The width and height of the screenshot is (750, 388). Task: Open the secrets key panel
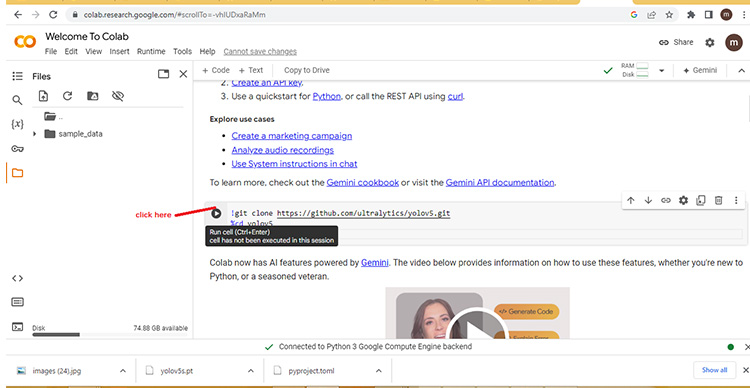coord(17,149)
